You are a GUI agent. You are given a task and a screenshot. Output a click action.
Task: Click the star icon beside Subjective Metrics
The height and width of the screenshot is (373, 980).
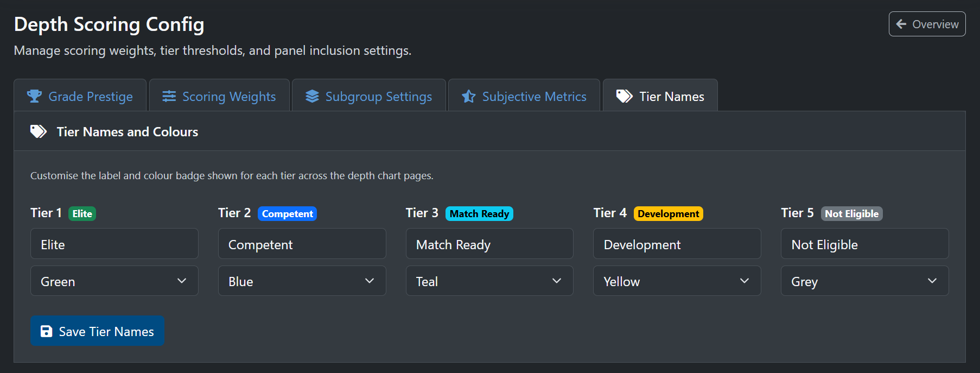[x=468, y=96]
